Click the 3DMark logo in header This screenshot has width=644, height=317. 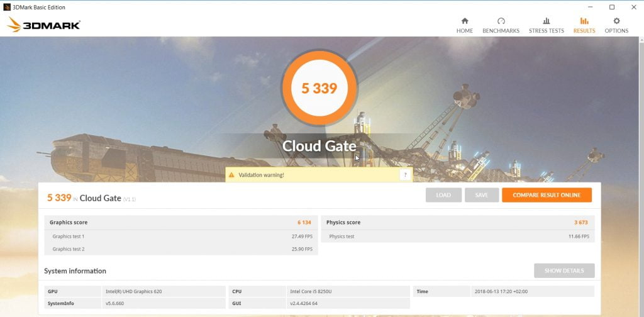pos(43,25)
